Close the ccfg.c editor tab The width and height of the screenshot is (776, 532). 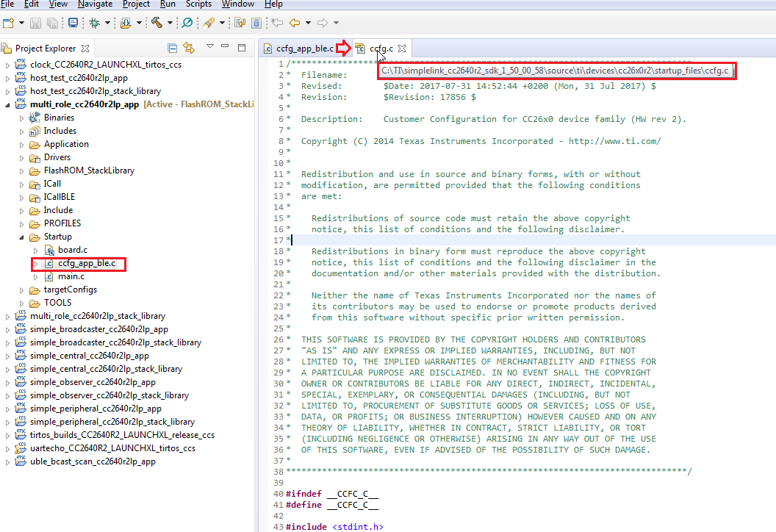point(402,48)
